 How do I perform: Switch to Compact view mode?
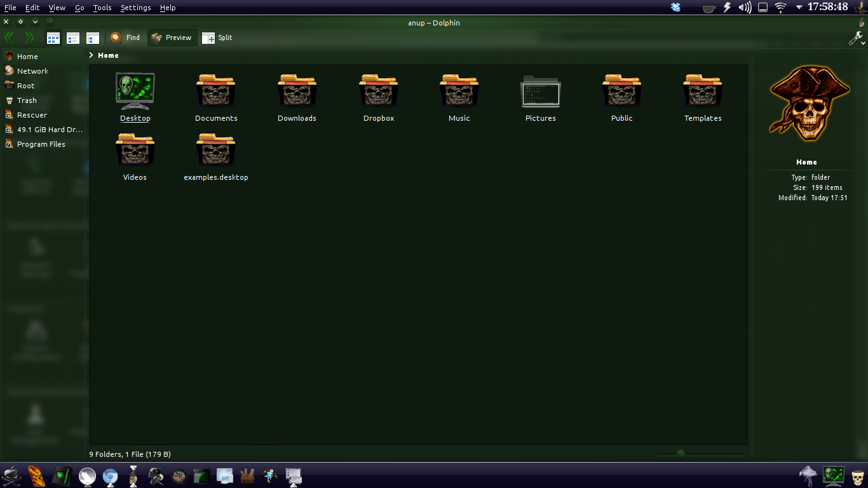[73, 38]
